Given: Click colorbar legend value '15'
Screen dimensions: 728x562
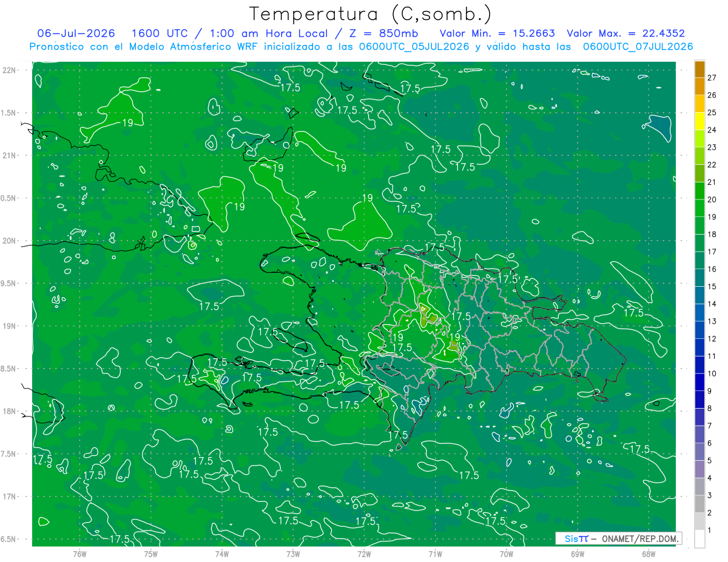Looking at the screenshot, I should 712,286.
